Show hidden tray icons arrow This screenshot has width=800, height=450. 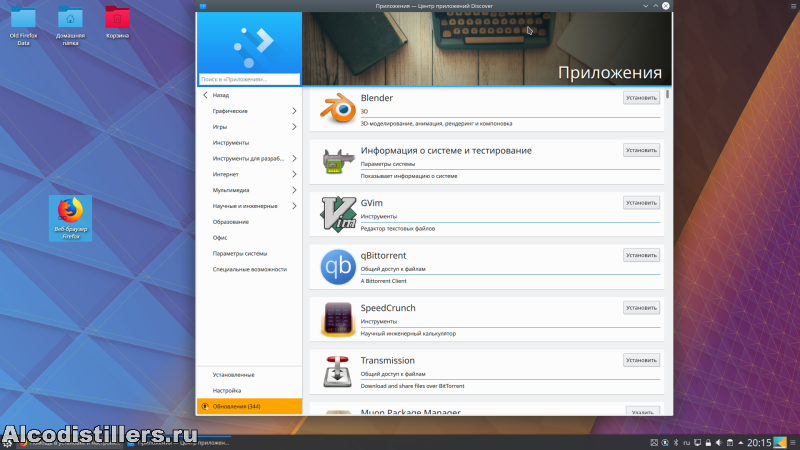coord(741,443)
